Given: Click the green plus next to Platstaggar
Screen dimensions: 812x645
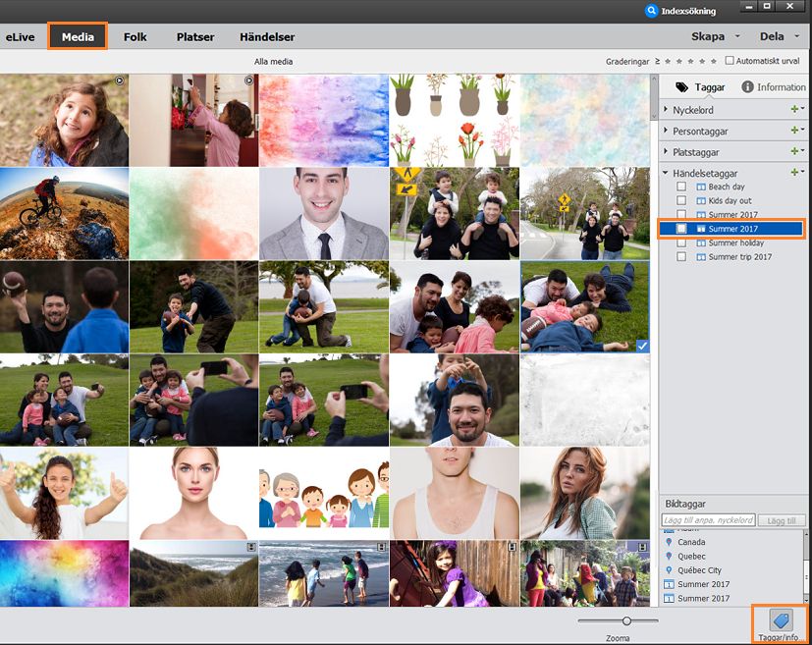Looking at the screenshot, I should 794,151.
